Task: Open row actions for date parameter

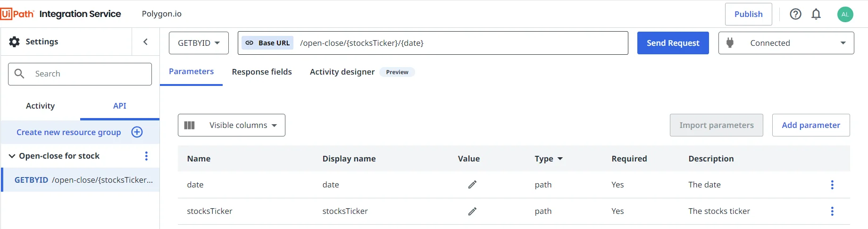Action: coord(832,185)
